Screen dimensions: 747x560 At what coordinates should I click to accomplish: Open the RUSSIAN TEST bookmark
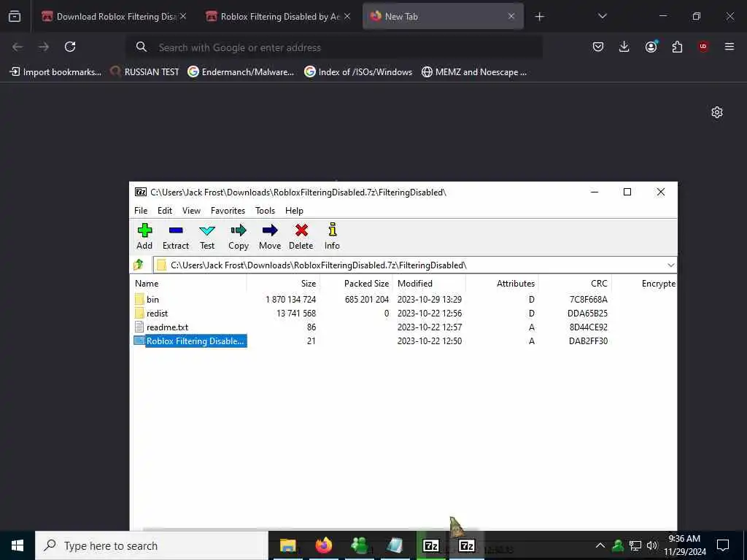145,72
